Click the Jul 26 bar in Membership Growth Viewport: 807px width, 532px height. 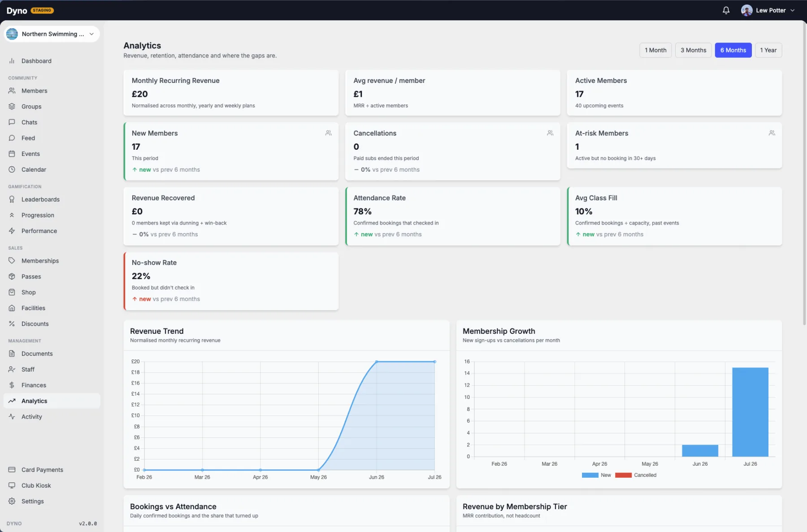point(750,412)
